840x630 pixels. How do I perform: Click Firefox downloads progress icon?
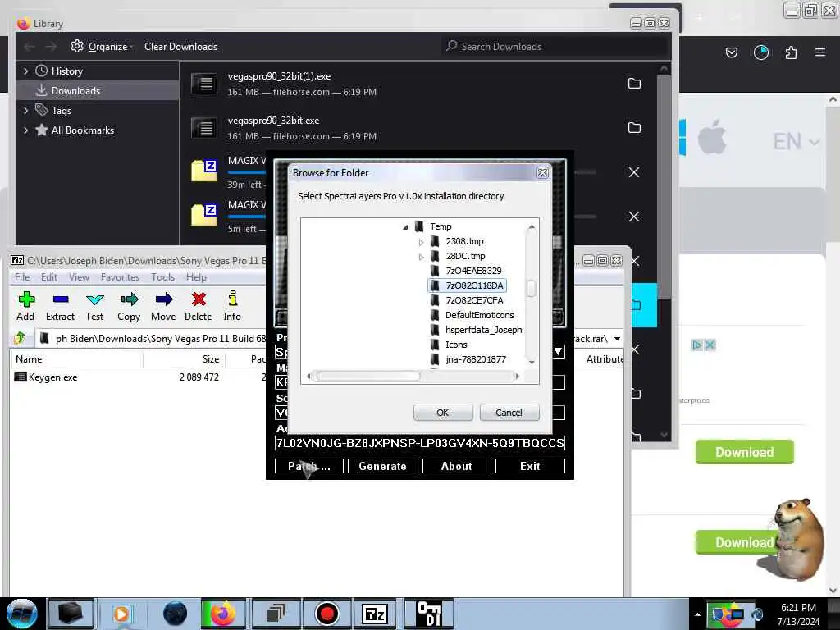761,52
